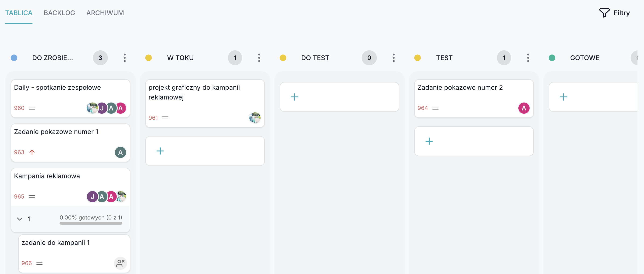Open DO ZROBIE... column three-dot menu
The height and width of the screenshot is (274, 644).
(124, 58)
